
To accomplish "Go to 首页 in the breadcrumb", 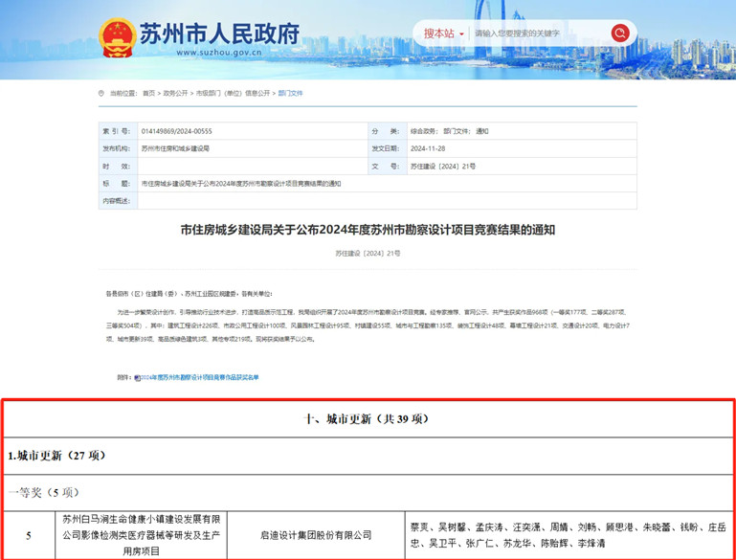I will [148, 93].
